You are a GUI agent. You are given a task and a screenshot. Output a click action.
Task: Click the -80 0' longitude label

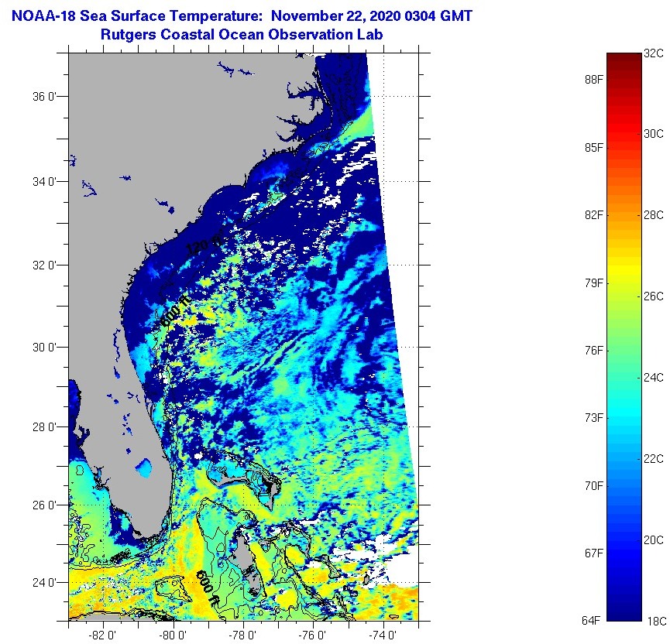173,635
